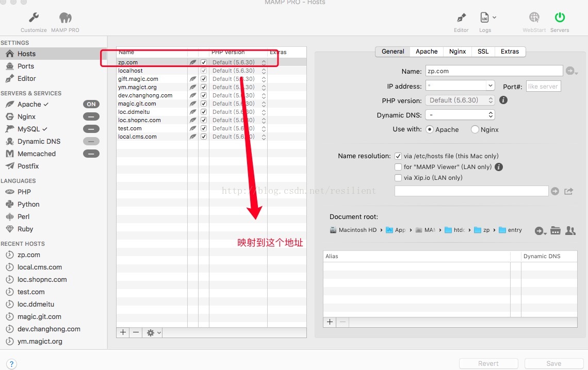This screenshot has height=370, width=588.
Task: Open the Logs toolbar icon
Action: 484,17
